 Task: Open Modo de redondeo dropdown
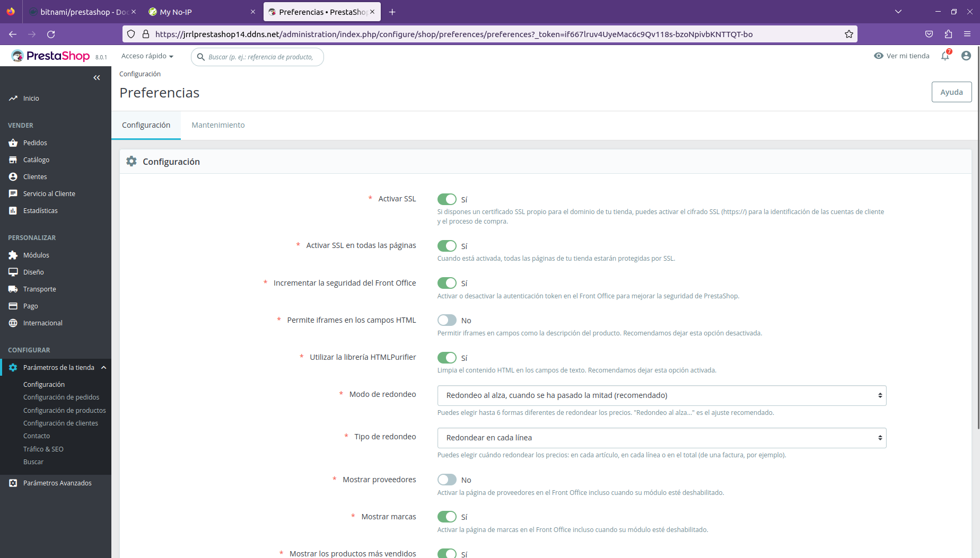click(662, 395)
